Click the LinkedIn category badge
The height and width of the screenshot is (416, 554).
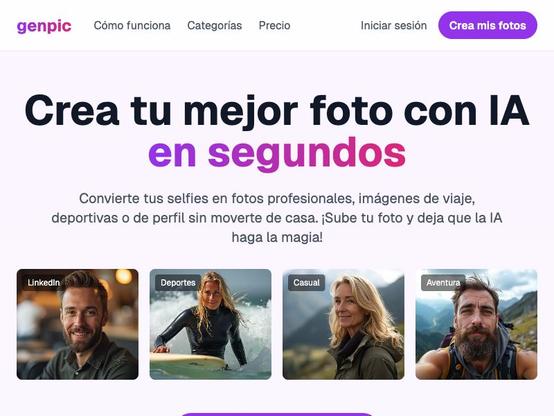pos(43,283)
